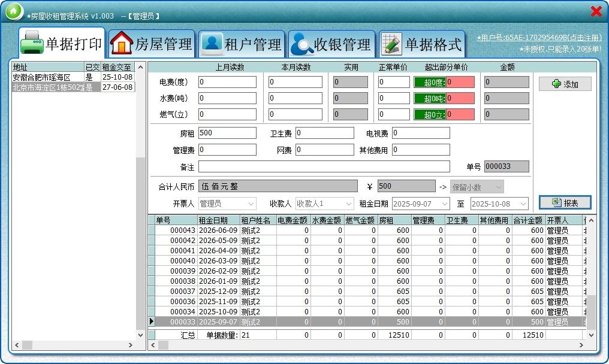Click the red 超0度 excess price field

pos(460,82)
